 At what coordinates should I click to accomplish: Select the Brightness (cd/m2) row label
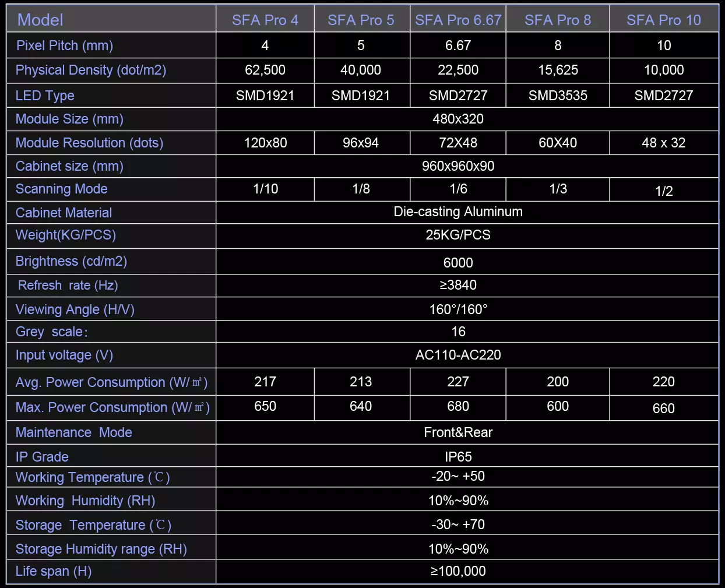point(71,261)
